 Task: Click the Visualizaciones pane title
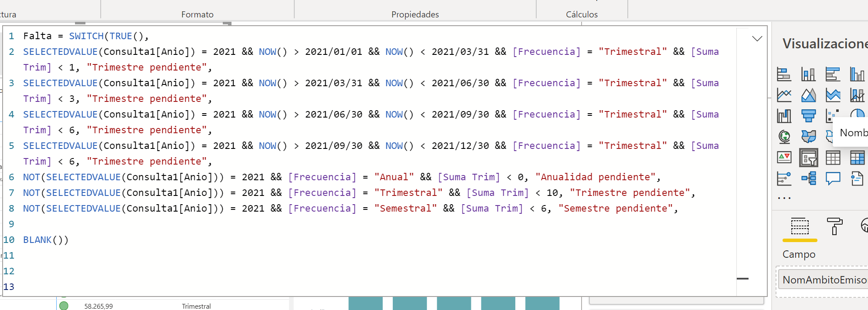coord(825,44)
